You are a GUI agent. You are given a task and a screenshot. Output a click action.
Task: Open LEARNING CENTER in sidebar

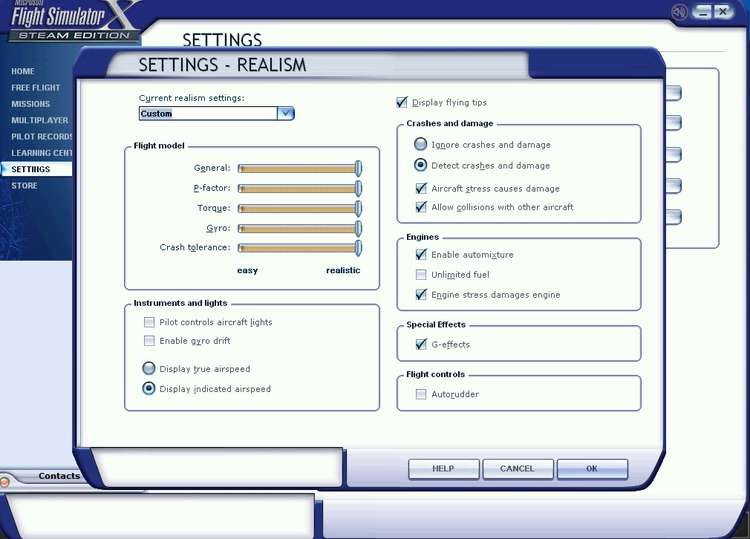click(42, 153)
